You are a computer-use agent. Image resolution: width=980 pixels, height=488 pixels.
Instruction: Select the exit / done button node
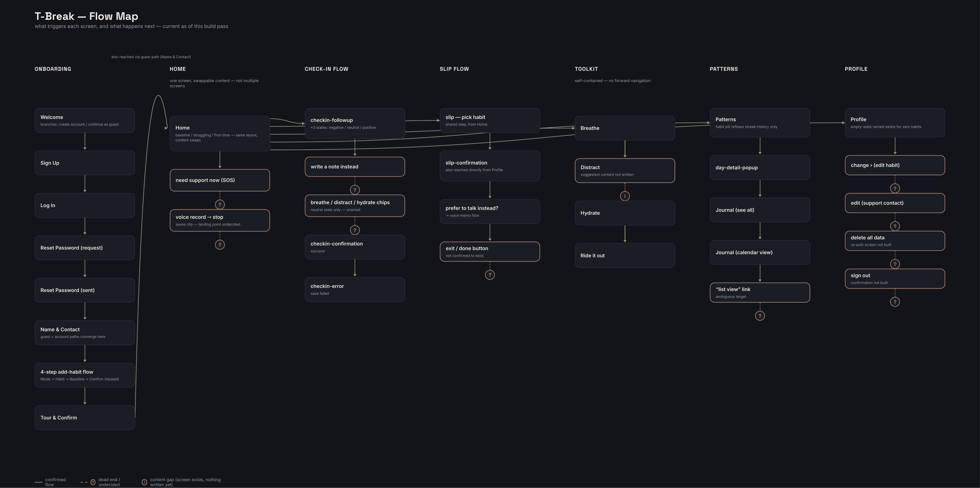[x=490, y=252]
